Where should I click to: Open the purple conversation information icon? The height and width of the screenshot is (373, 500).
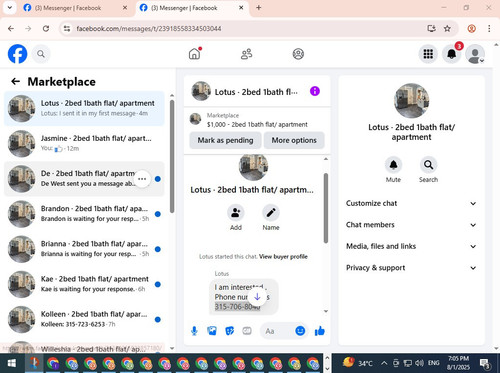point(315,91)
